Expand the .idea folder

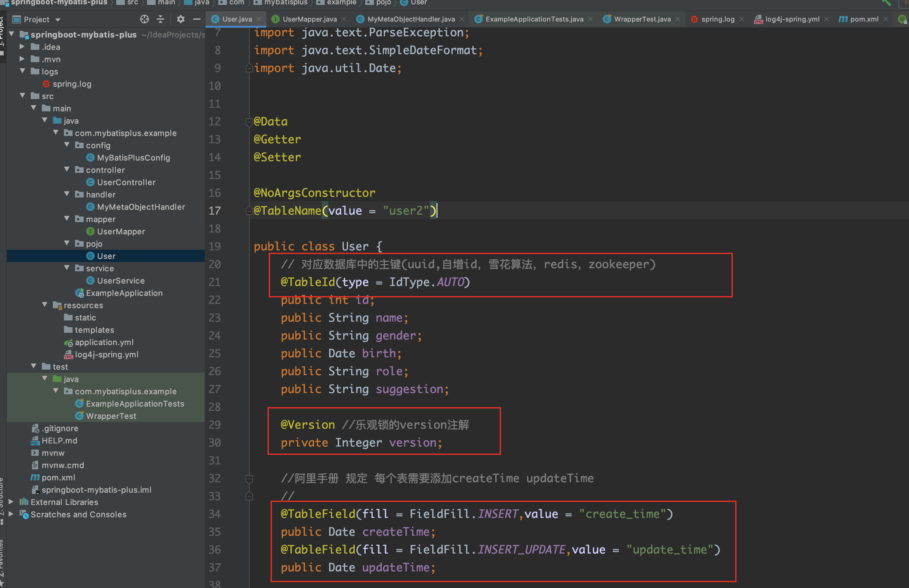[x=22, y=47]
